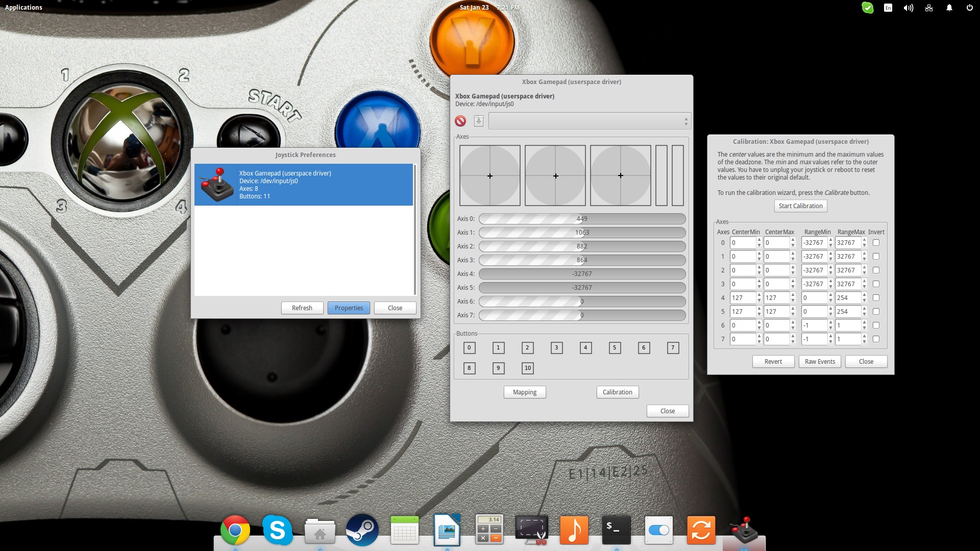Viewport: 980px width, 551px height.
Task: Increment RangeMin stepper for axis 2
Action: point(830,267)
